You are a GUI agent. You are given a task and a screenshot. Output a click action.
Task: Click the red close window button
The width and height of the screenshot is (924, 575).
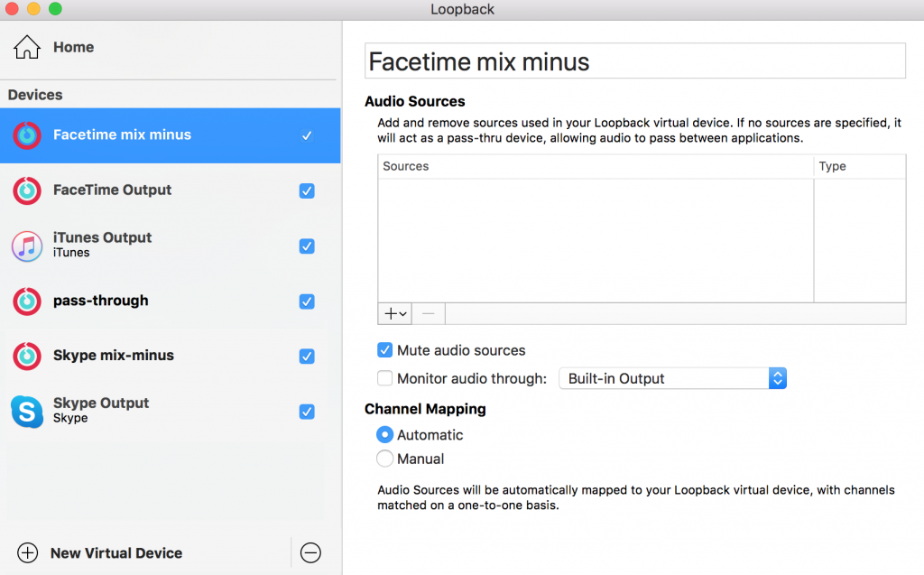tap(12, 9)
